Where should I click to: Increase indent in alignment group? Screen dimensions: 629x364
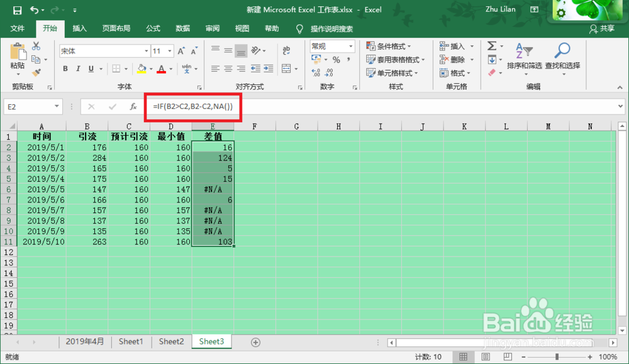[269, 69]
